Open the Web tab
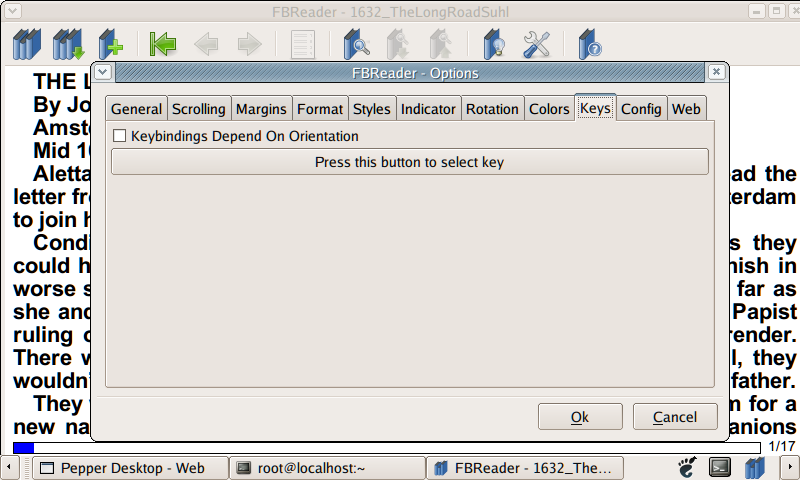The image size is (800, 480). tap(687, 109)
